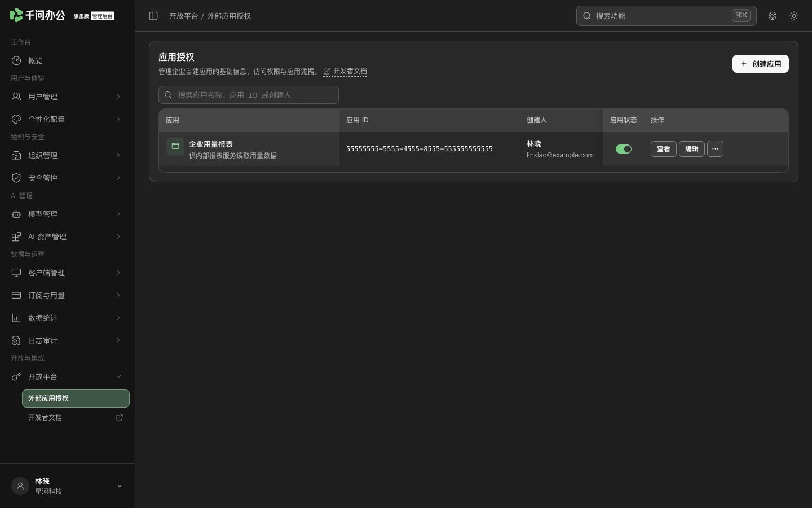Click the 企业用量报表 app icon
The height and width of the screenshot is (508, 812).
(175, 146)
